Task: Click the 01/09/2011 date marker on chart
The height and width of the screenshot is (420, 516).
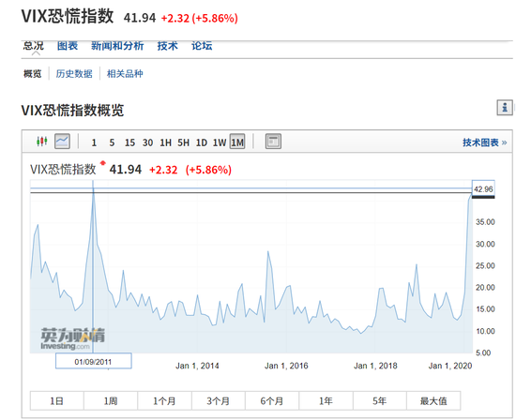Action: pos(94,361)
